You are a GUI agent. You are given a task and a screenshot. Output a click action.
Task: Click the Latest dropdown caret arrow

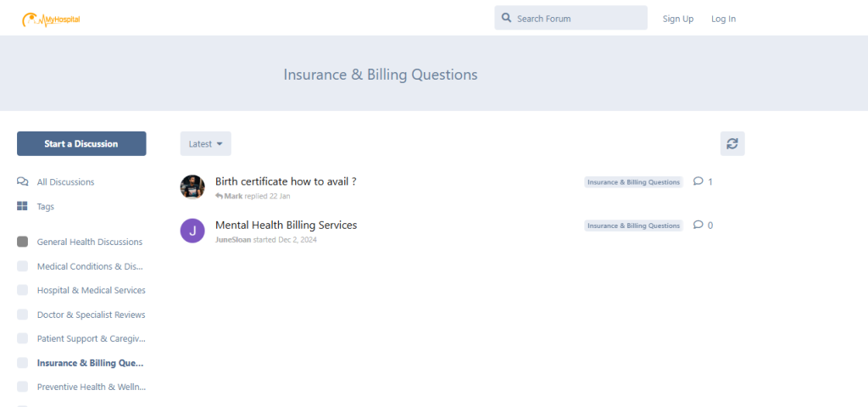click(x=220, y=144)
